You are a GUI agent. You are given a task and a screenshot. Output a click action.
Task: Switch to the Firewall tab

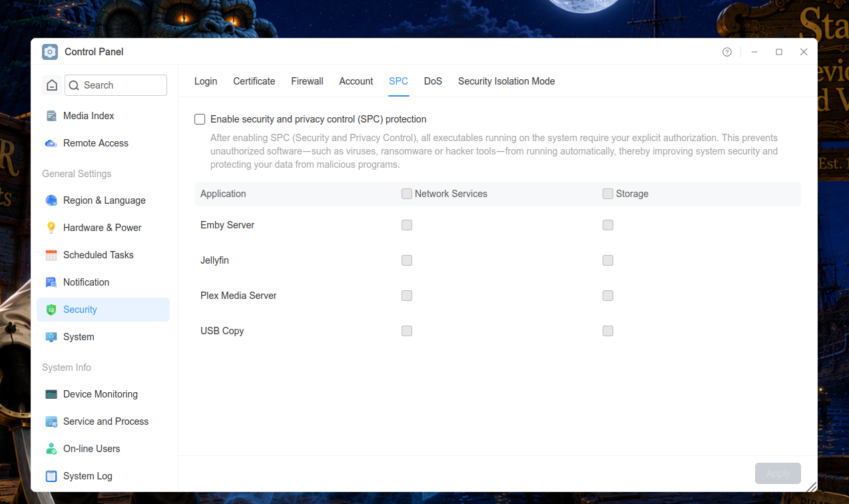307,81
